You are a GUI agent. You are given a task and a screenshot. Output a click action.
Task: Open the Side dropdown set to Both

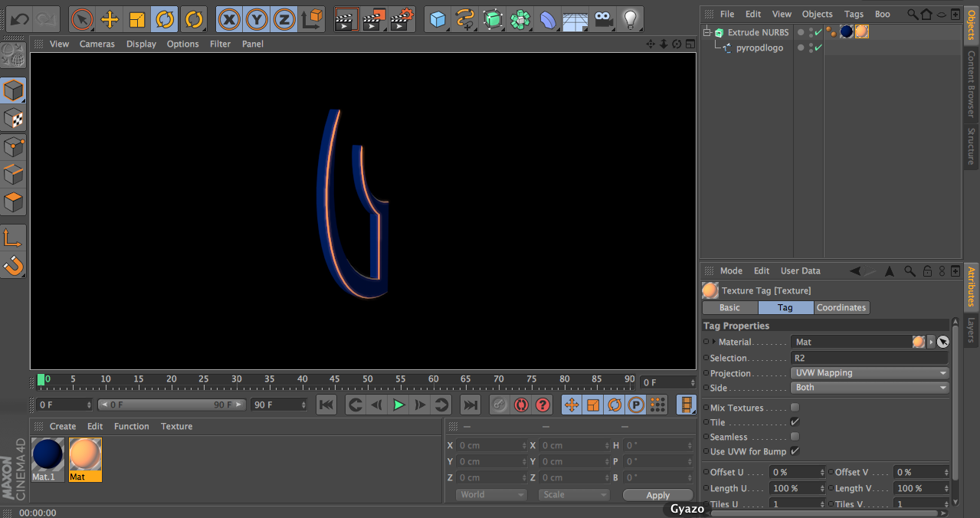click(x=869, y=388)
